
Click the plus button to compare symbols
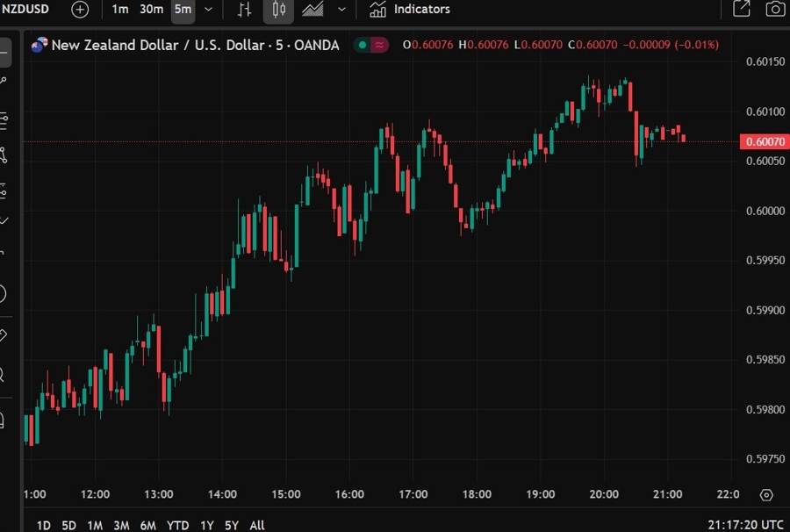[79, 9]
